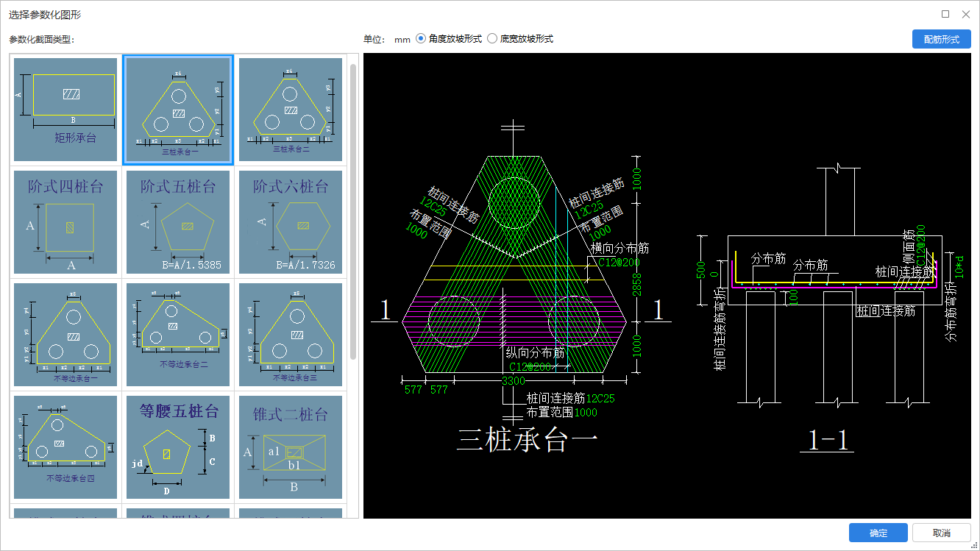Choose the 不等边承台二 thumbnail
The width and height of the screenshot is (980, 551).
point(178,335)
